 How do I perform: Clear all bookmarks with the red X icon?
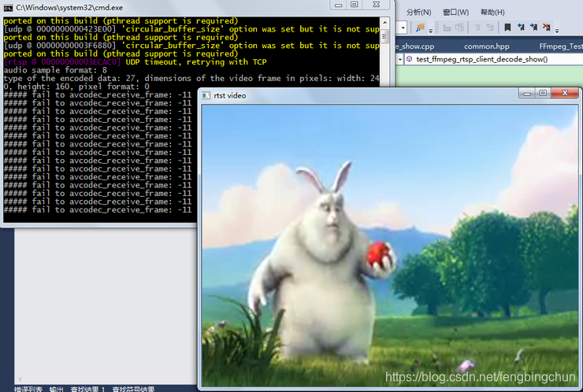click(x=546, y=27)
